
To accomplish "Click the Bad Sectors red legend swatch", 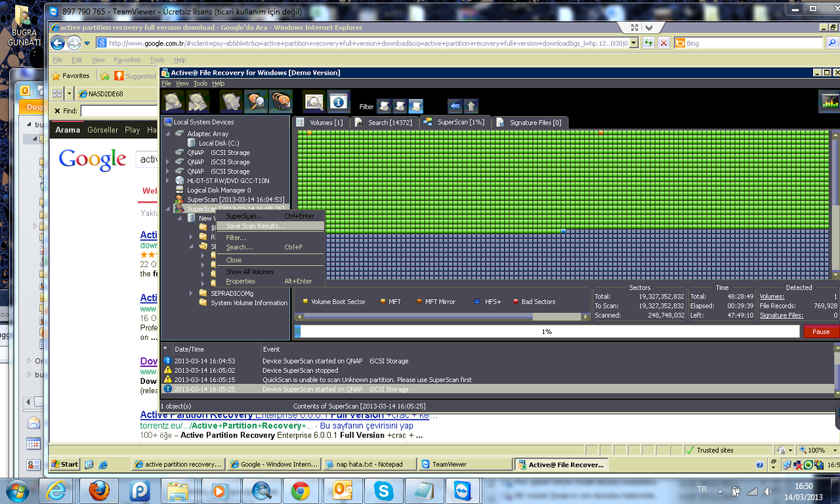I will point(516,302).
